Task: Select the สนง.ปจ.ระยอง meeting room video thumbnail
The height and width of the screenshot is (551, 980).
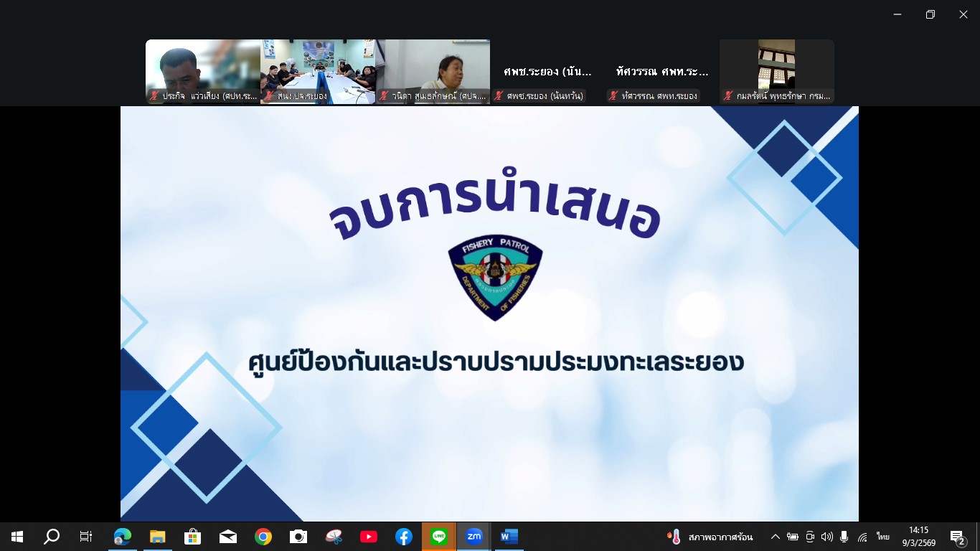Action: pyautogui.click(x=318, y=71)
